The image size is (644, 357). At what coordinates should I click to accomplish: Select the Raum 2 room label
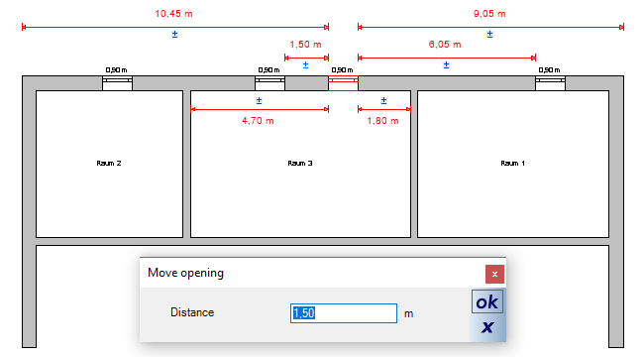point(109,164)
